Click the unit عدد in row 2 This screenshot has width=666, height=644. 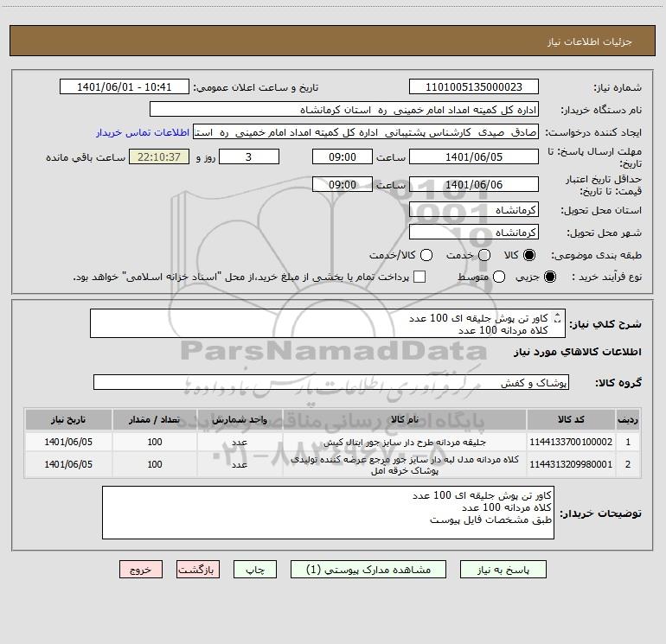[240, 465]
